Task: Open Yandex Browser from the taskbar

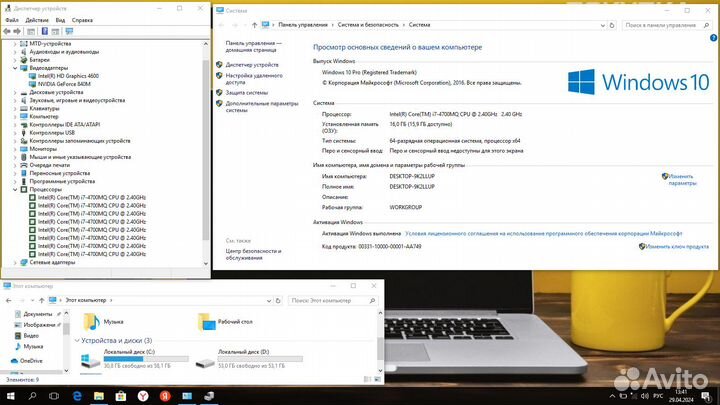Action: (143, 396)
